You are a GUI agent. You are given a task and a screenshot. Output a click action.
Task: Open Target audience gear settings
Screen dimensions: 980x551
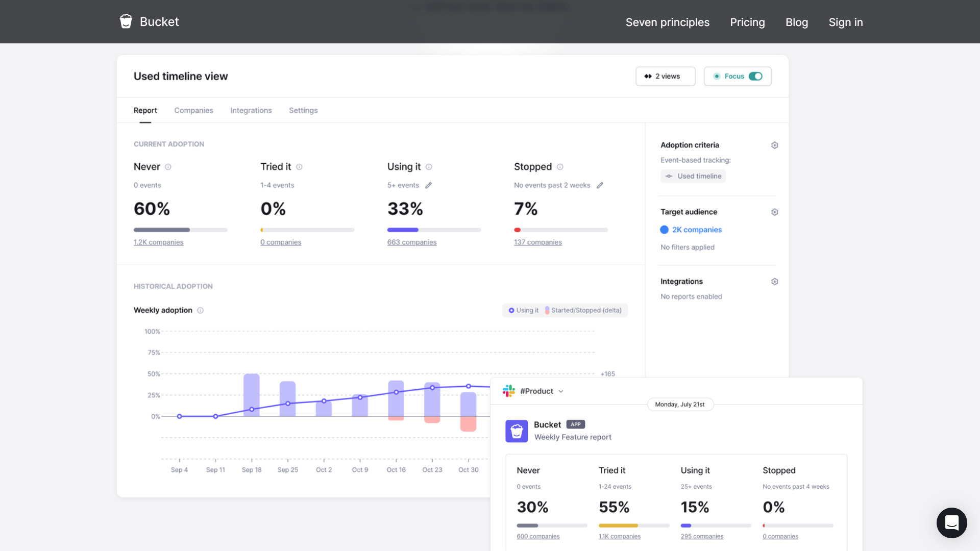[x=774, y=212]
